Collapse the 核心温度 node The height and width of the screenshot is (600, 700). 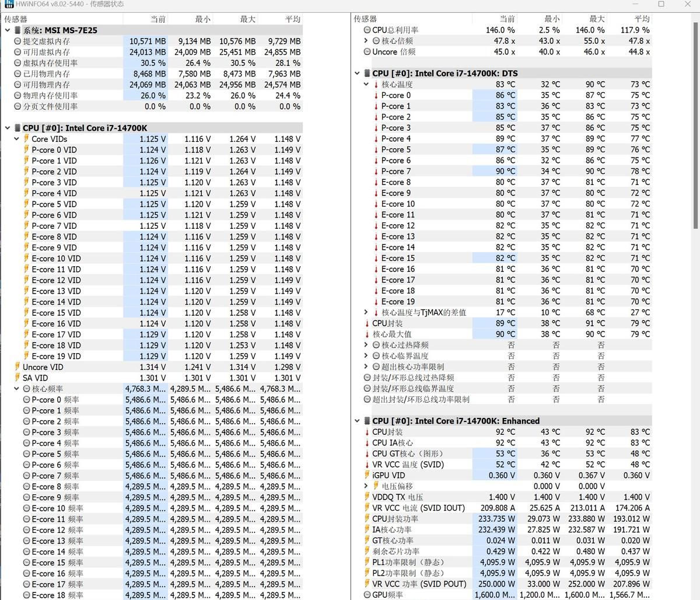[x=366, y=84]
